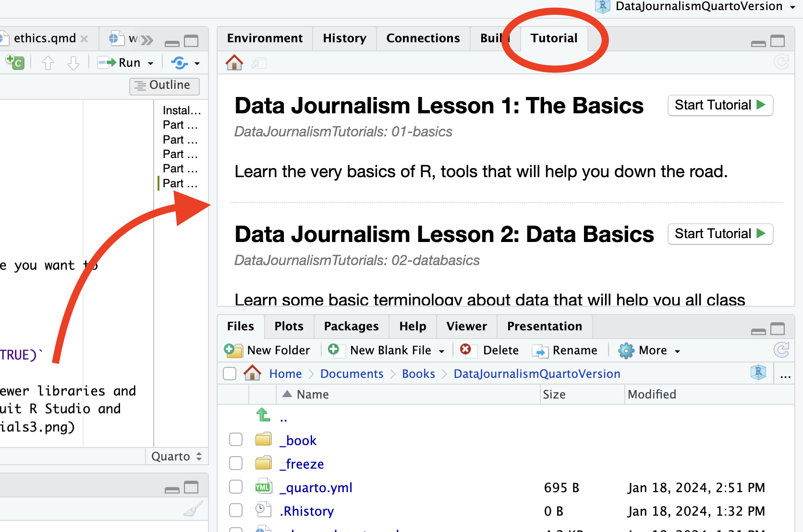Click DataJournalismQuartoVersion breadcrumb link
Screen dimensions: 803x532
[x=537, y=374]
